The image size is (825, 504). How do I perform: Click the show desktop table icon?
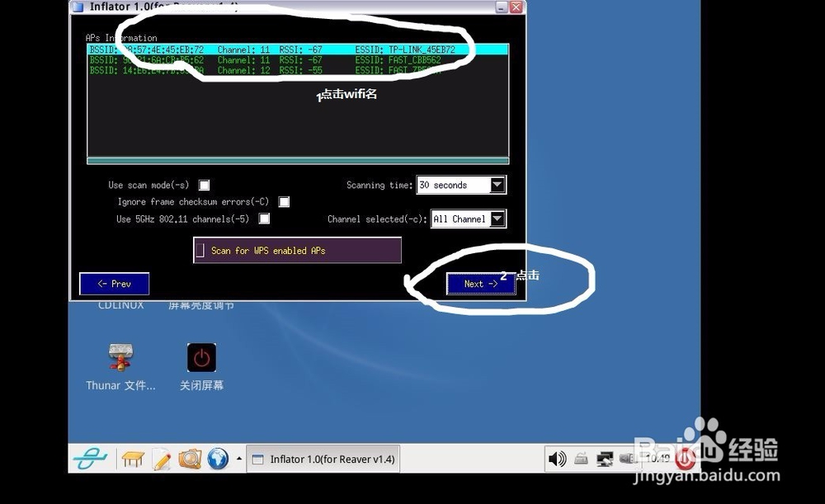coord(133,459)
